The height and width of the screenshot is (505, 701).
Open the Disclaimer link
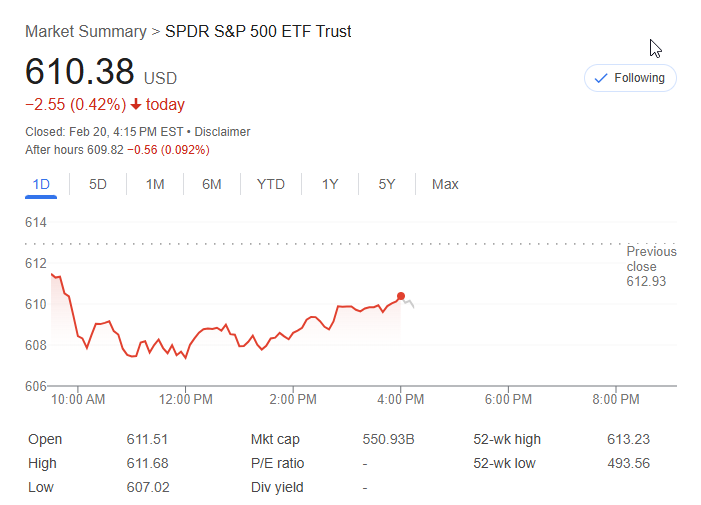[x=222, y=132]
